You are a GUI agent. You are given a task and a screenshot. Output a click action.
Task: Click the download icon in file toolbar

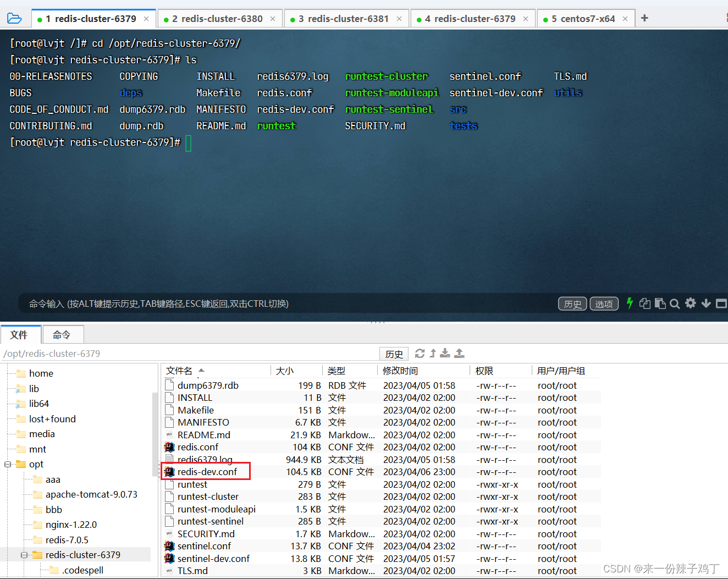pos(445,353)
